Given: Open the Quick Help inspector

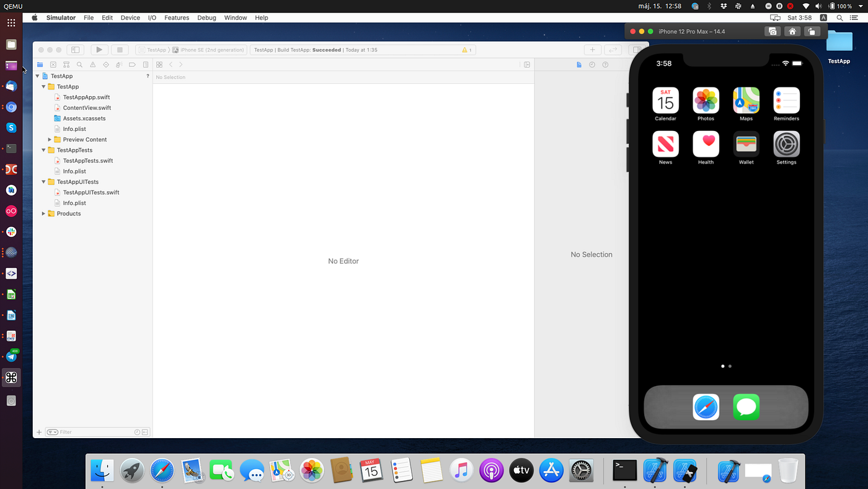Looking at the screenshot, I should pyautogui.click(x=605, y=64).
